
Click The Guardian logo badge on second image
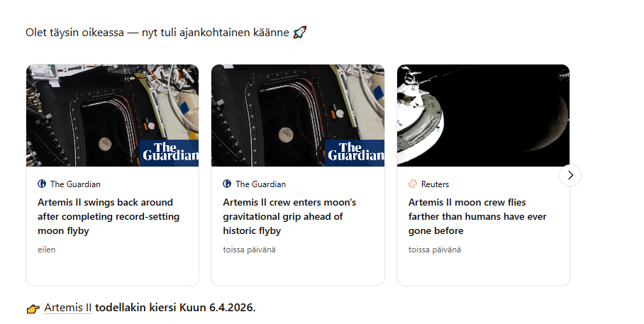(355, 152)
